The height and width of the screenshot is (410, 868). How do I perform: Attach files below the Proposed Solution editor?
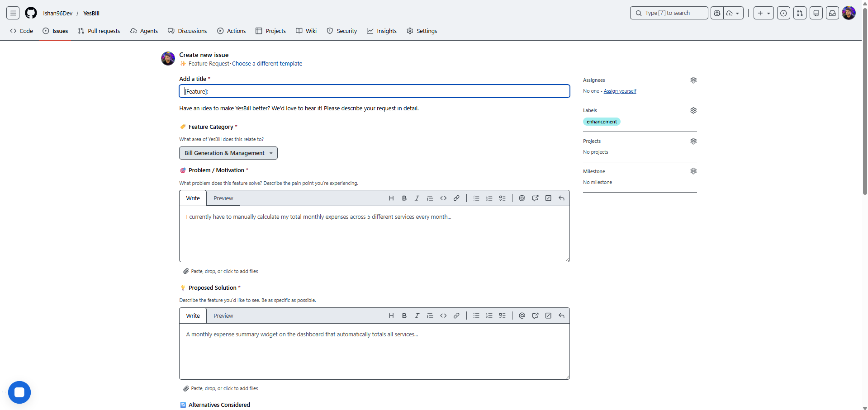point(221,388)
